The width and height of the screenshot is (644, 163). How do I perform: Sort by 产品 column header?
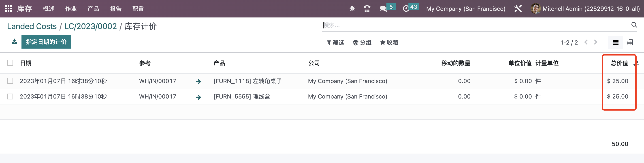[x=219, y=63]
